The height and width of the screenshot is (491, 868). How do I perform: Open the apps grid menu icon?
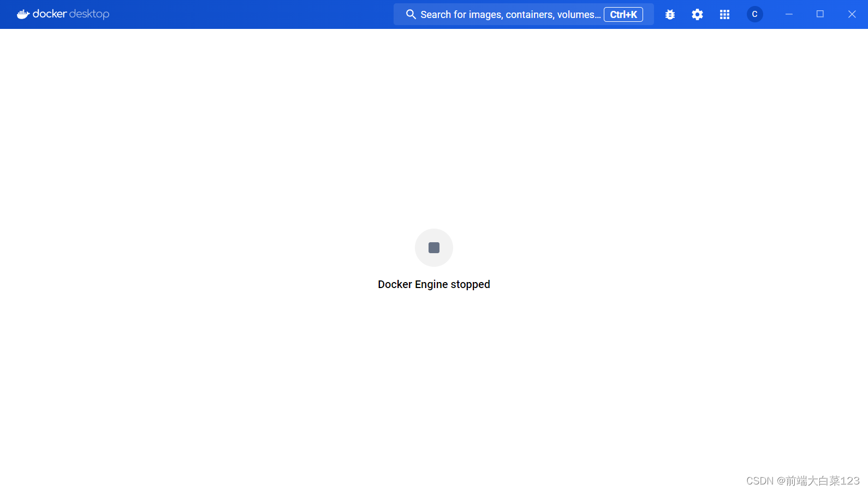(x=724, y=15)
